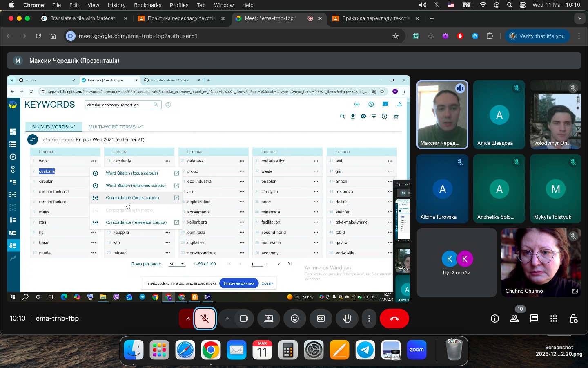The width and height of the screenshot is (588, 368).
Task: Expand video settings arrow beside camera
Action: coord(227,319)
